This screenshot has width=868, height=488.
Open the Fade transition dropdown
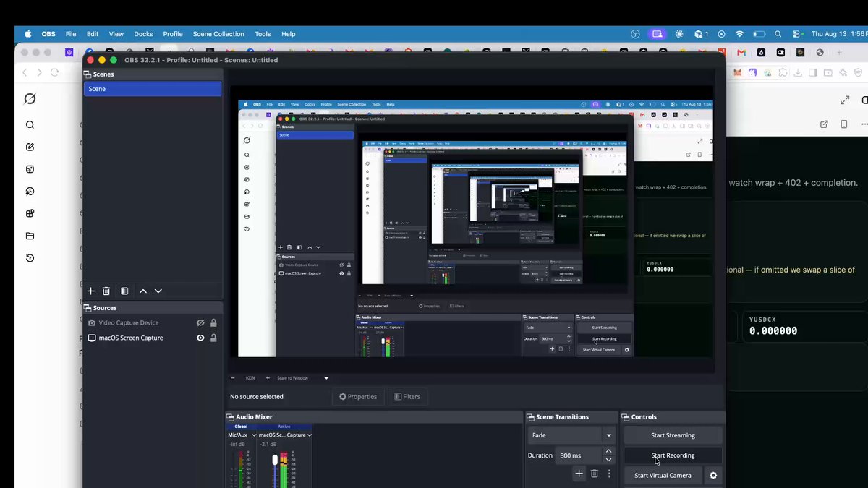point(571,435)
